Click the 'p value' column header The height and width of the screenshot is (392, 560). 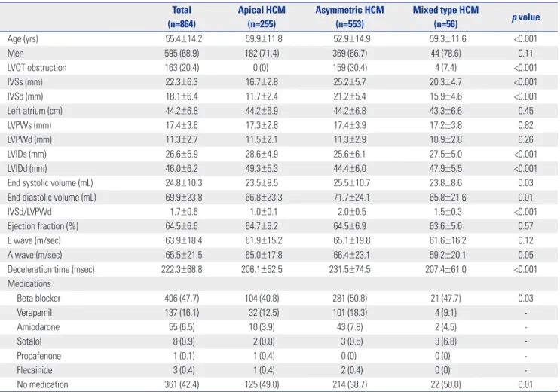click(x=525, y=17)
